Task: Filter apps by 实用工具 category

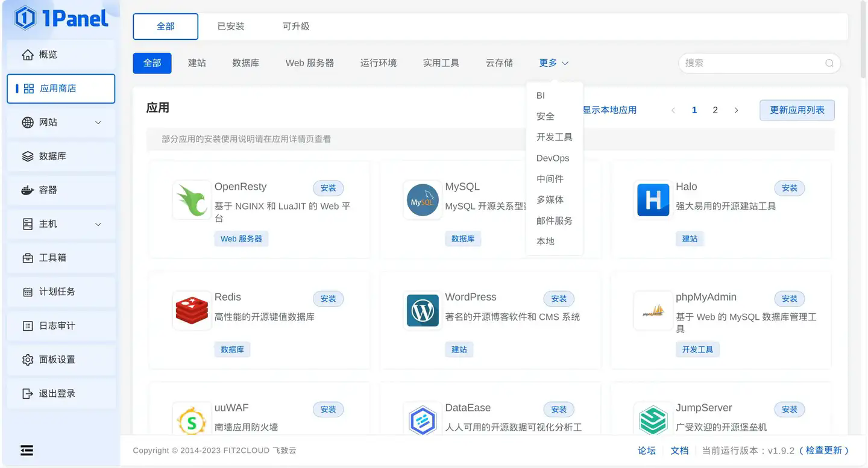Action: 441,63
